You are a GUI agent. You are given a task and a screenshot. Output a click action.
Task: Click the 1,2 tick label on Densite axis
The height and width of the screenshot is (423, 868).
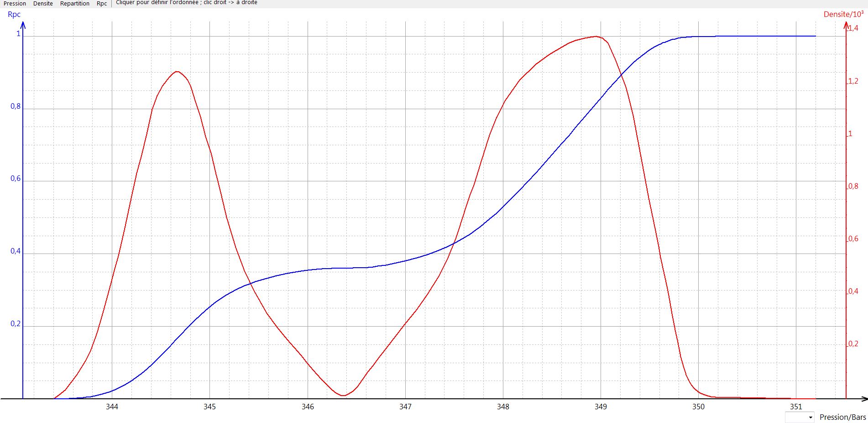point(853,81)
